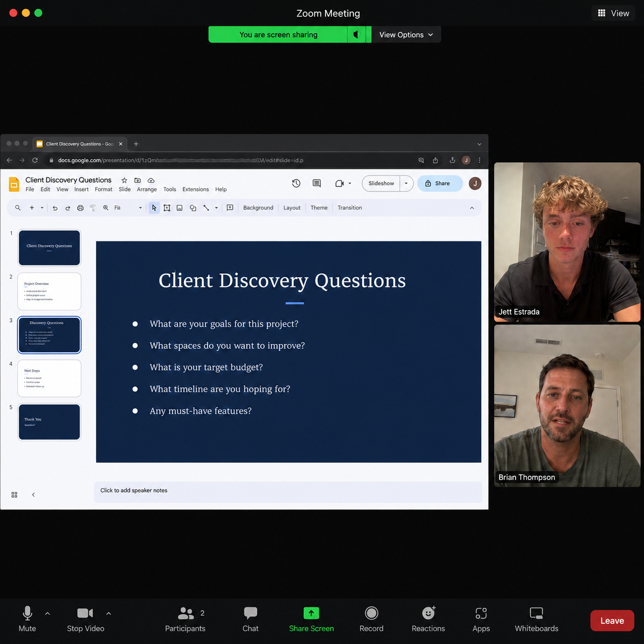Select the text box tool
Image resolution: width=644 pixels, height=644 pixels.
[167, 208]
